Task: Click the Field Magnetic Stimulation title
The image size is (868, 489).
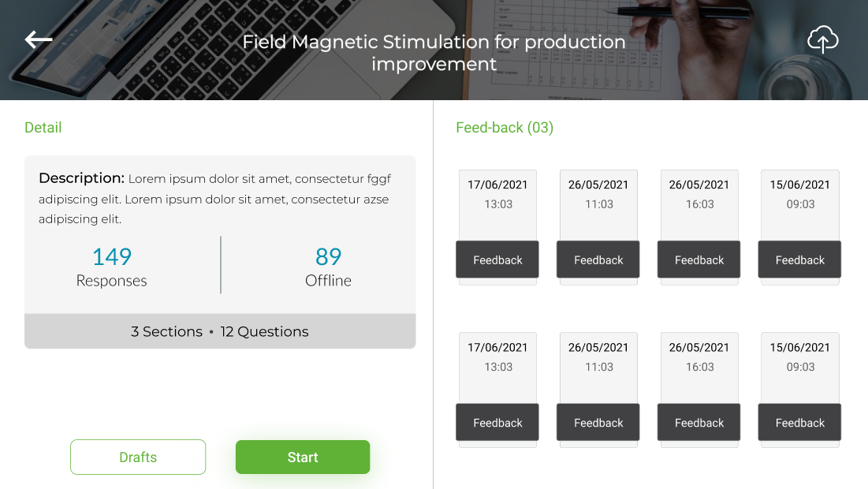Action: (x=434, y=53)
